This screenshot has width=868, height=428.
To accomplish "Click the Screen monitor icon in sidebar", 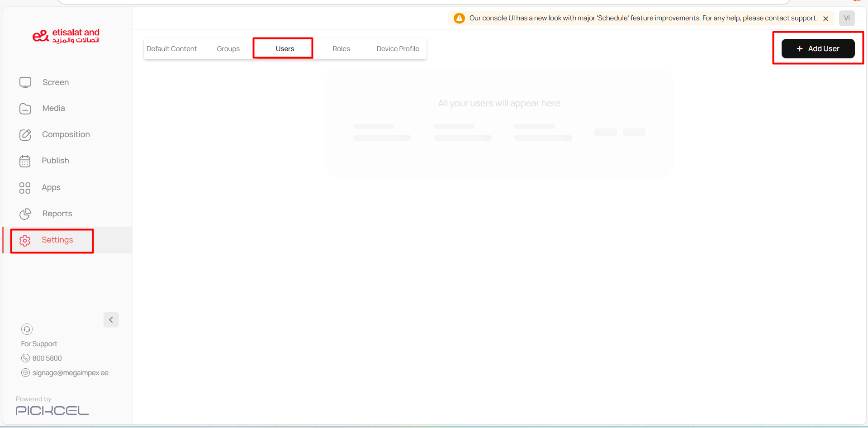I will coord(25,82).
